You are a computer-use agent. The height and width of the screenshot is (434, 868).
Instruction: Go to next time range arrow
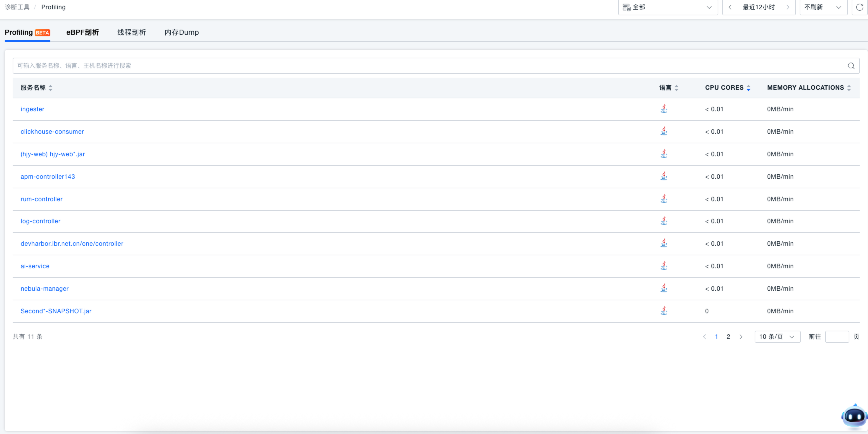(788, 7)
